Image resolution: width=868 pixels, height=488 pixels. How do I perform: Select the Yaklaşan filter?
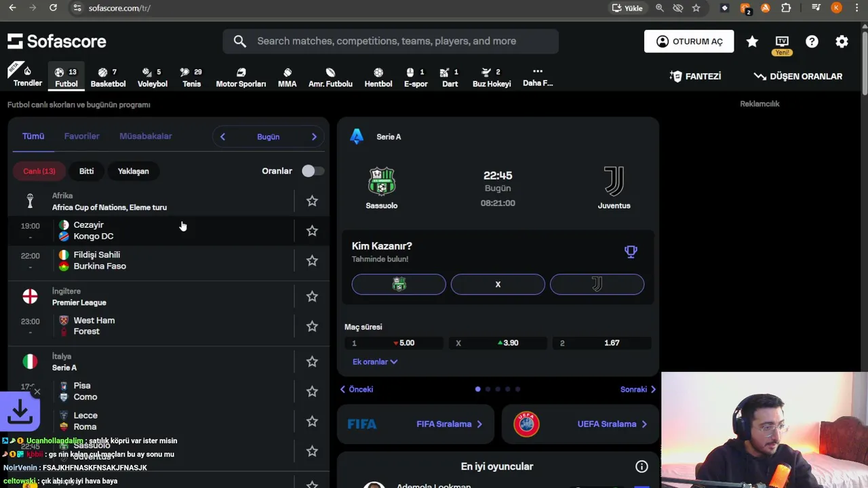(x=134, y=171)
